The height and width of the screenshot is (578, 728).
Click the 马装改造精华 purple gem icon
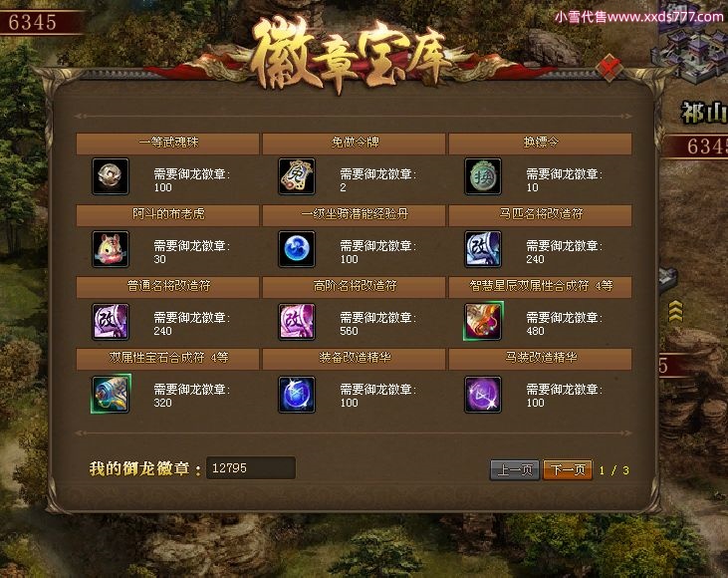click(x=483, y=395)
